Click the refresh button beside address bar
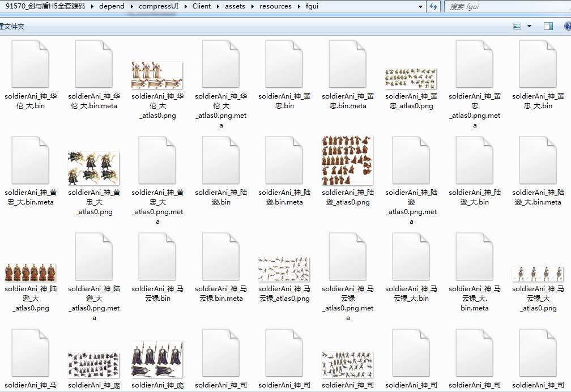This screenshot has width=571, height=392. [x=434, y=7]
